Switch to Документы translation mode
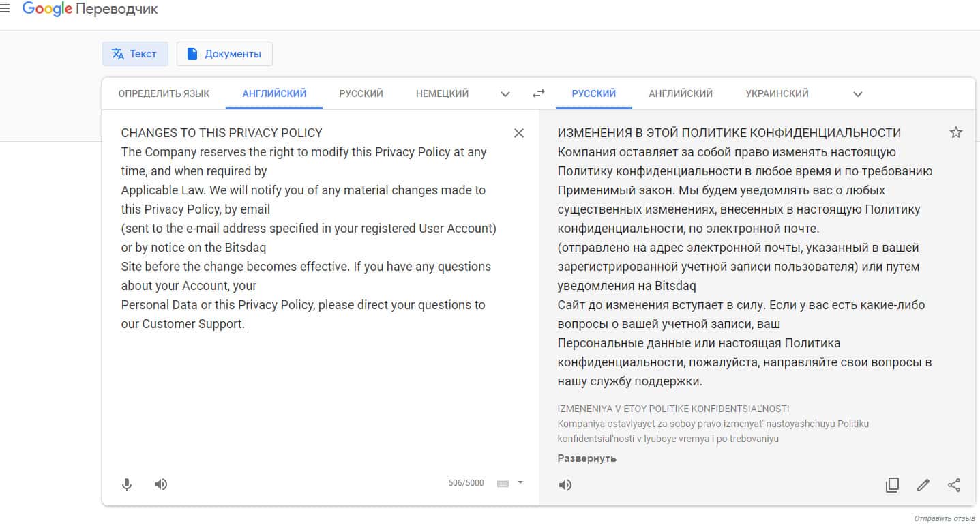Screen dimensions: 980x528 pos(224,54)
